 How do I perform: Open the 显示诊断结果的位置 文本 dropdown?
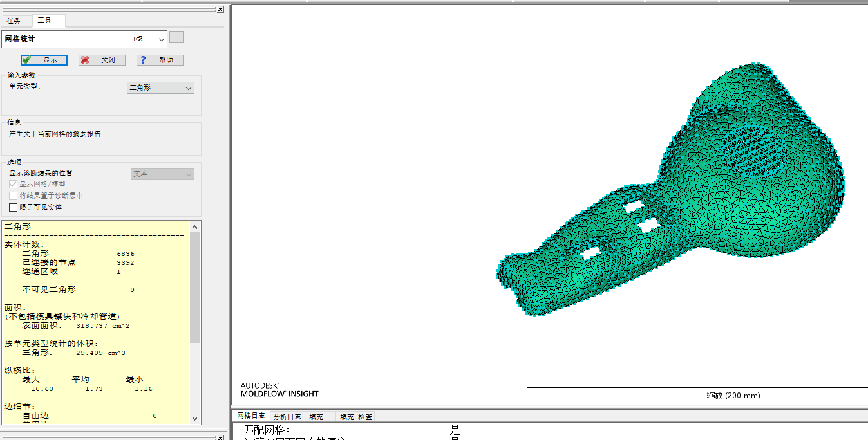click(162, 174)
